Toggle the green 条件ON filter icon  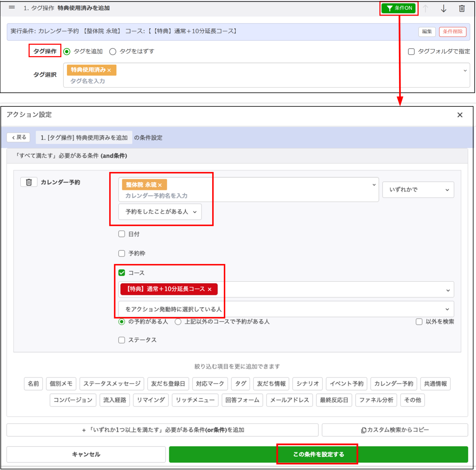click(398, 8)
